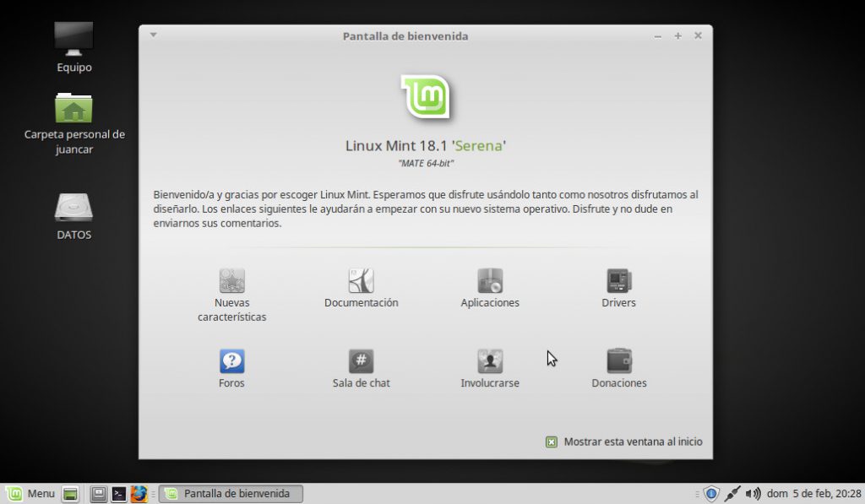This screenshot has width=865, height=504.
Task: Open the Mint Menu in the panel
Action: 31,494
